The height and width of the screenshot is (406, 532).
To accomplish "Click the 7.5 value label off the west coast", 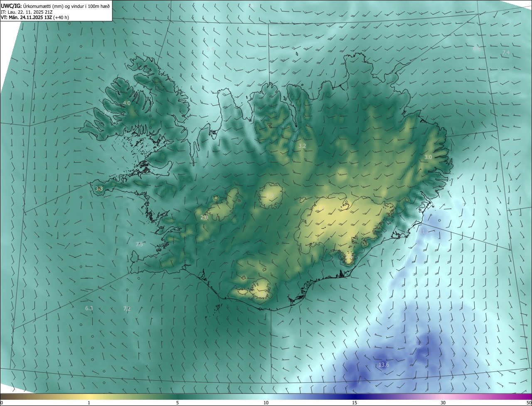I will [139, 245].
